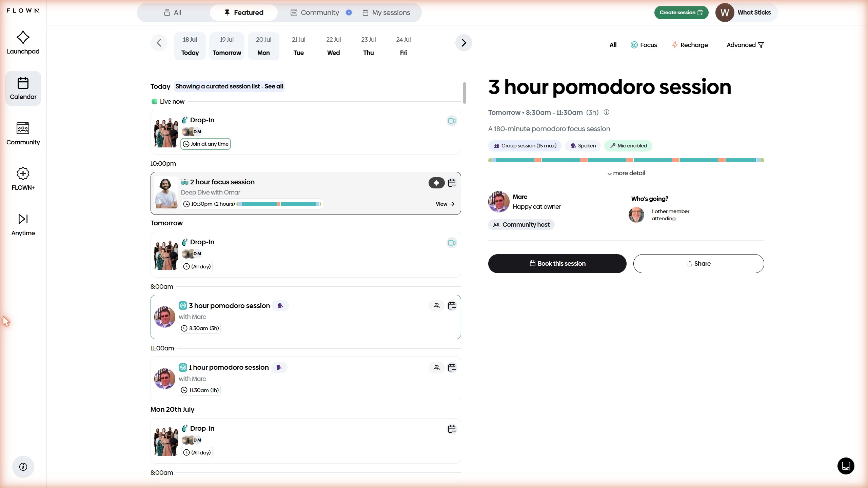Click Join at any time button

(x=205, y=144)
